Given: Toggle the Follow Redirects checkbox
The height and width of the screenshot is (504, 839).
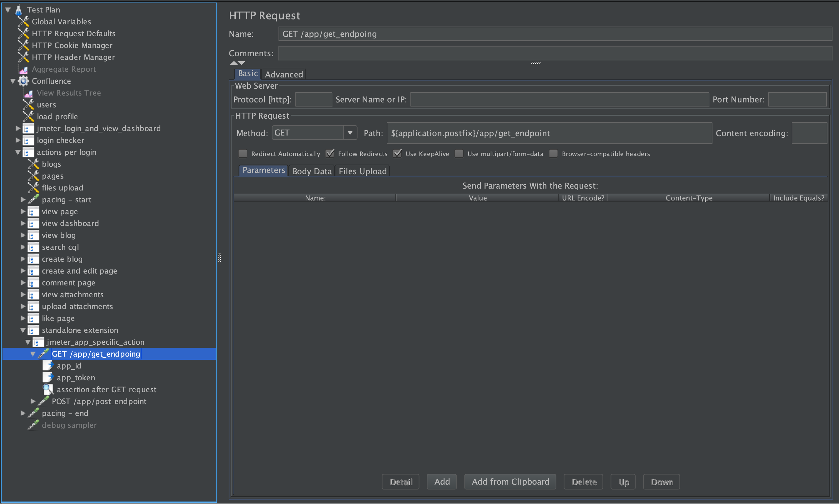Looking at the screenshot, I should coord(330,154).
